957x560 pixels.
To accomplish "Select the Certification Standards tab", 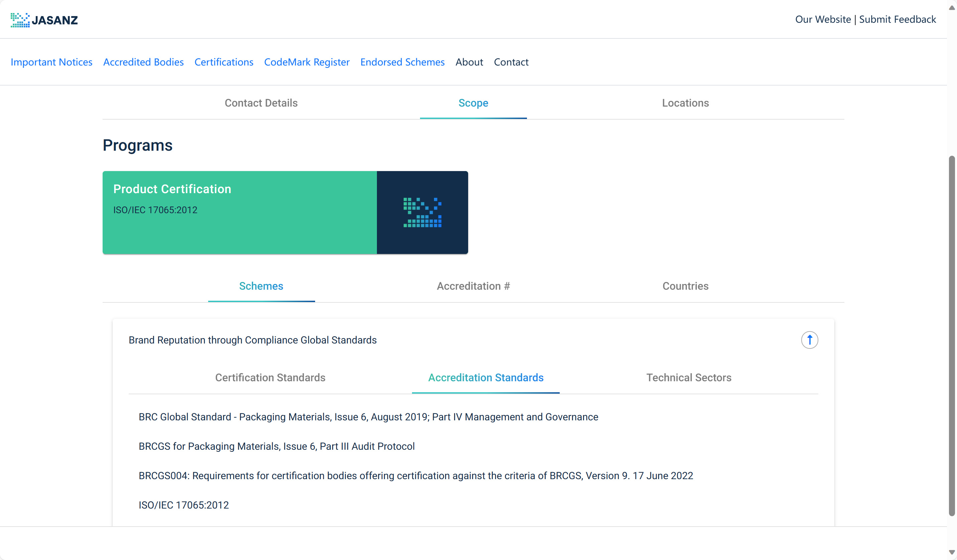I will click(x=270, y=377).
